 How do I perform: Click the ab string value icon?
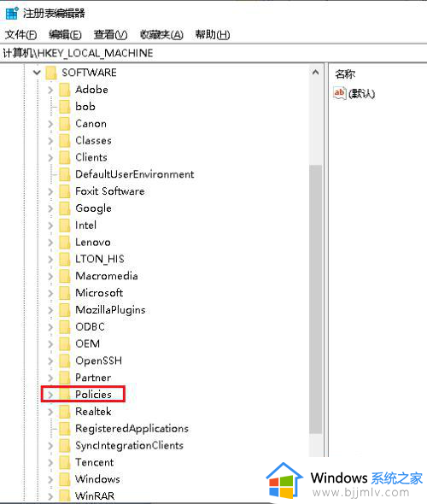tap(340, 93)
